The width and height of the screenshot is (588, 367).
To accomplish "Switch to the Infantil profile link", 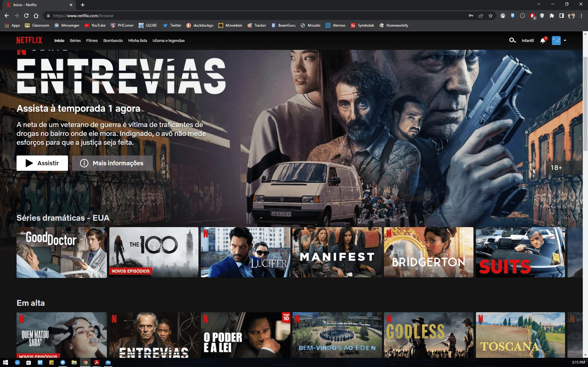I will tap(528, 40).
